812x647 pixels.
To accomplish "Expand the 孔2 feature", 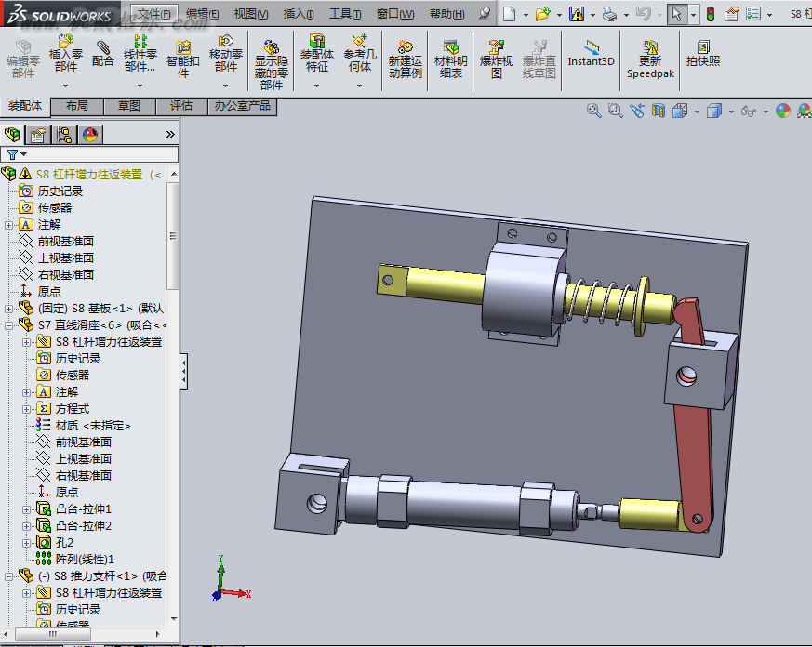I will coord(26,543).
